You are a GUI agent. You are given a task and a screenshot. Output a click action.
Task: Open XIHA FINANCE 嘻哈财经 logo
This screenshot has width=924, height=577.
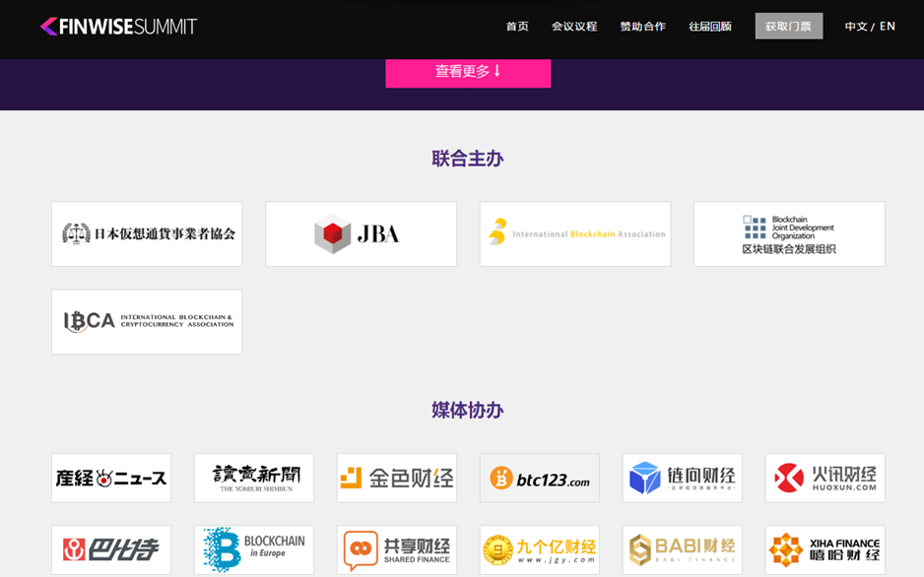[x=825, y=549]
